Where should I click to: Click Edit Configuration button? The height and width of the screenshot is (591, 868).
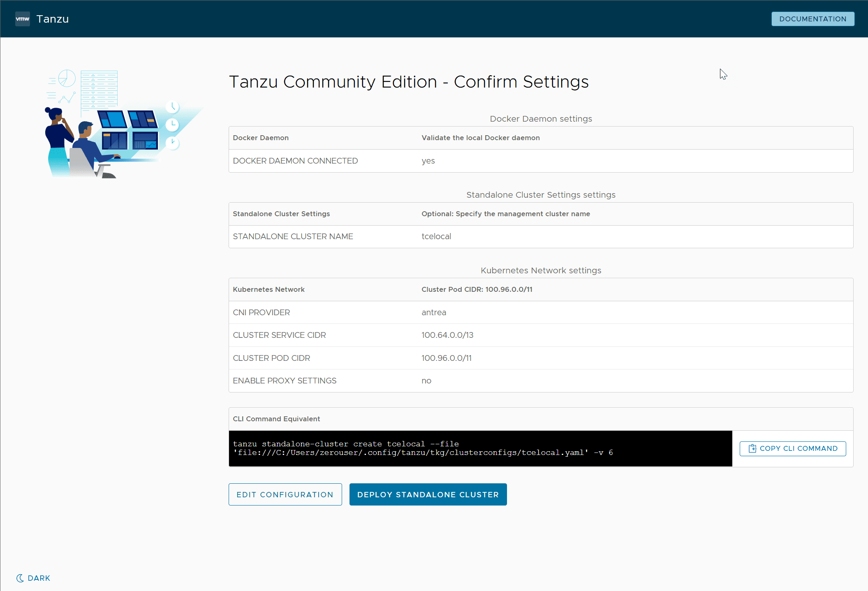coord(285,494)
